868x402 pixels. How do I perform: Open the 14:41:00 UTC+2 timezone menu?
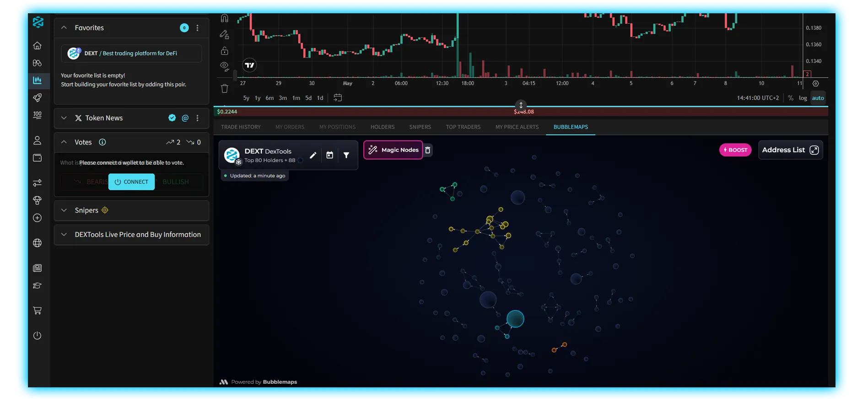click(x=758, y=98)
